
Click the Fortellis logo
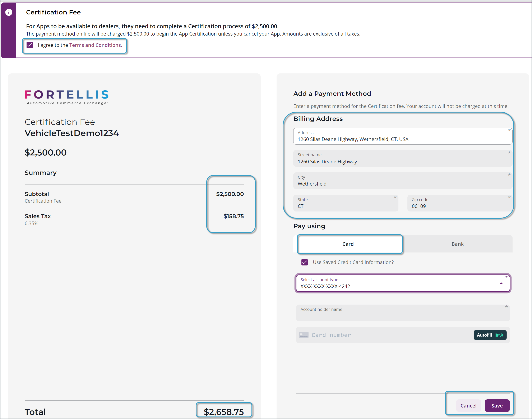coord(66,97)
